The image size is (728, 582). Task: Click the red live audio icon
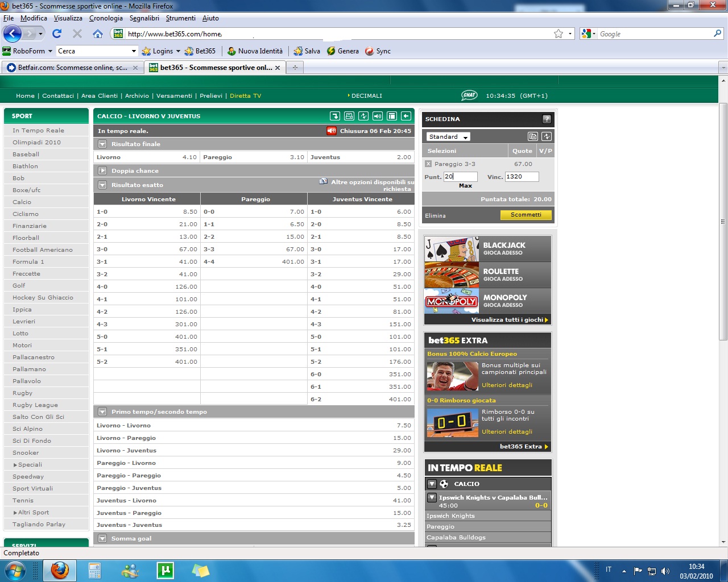pyautogui.click(x=332, y=131)
